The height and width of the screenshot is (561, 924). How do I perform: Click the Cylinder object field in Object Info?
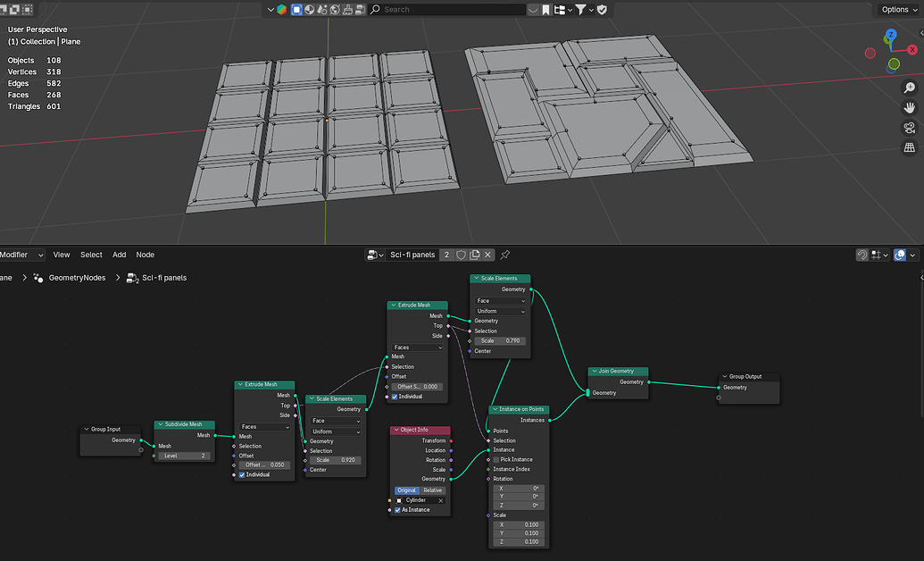pyautogui.click(x=420, y=500)
